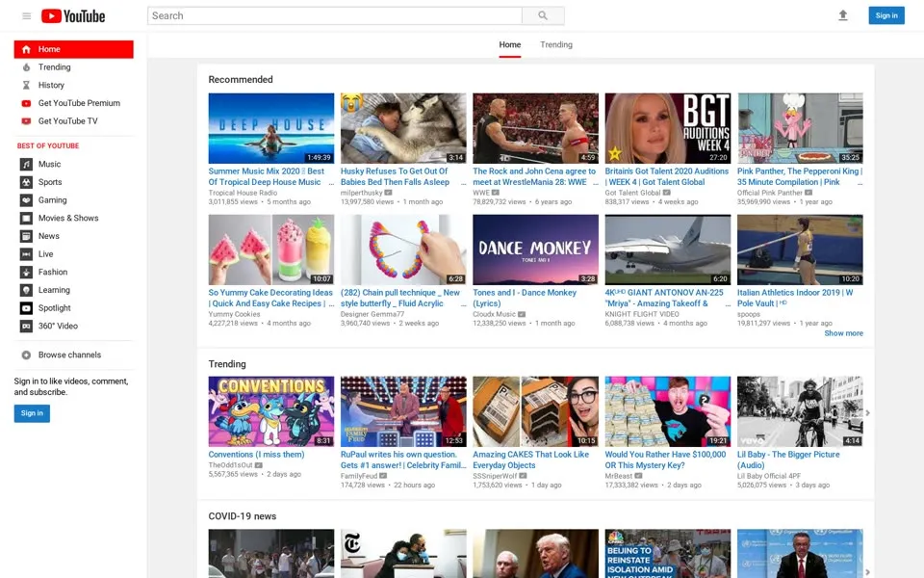Visit the Official Pink Panther channel
Viewport: 924px width, 578px height.
[x=770, y=193]
